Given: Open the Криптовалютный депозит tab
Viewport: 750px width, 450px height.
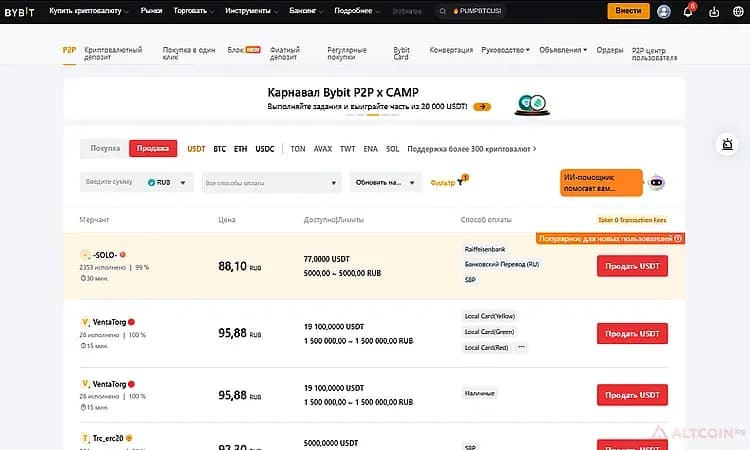Looking at the screenshot, I should pyautogui.click(x=113, y=53).
